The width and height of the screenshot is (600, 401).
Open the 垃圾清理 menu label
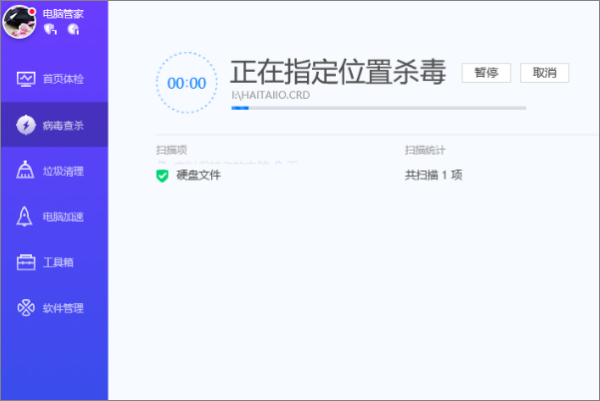pyautogui.click(x=63, y=171)
